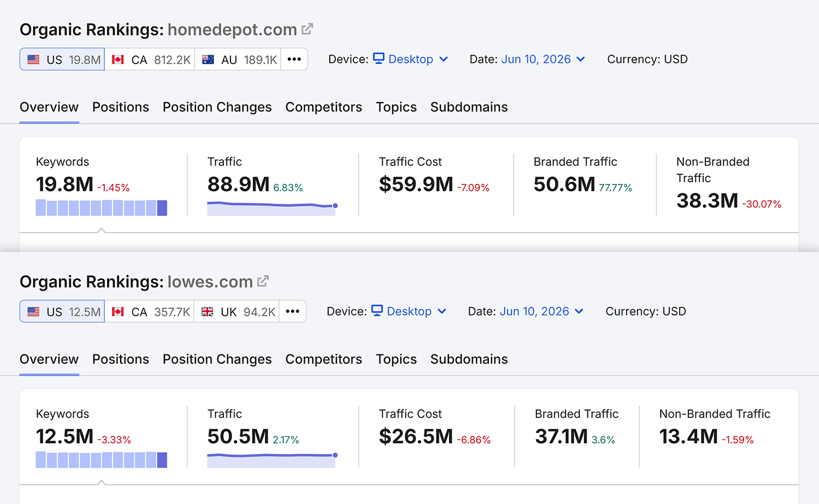819x504 pixels.
Task: Switch to Overview tab in lowes.com report
Action: [x=49, y=359]
